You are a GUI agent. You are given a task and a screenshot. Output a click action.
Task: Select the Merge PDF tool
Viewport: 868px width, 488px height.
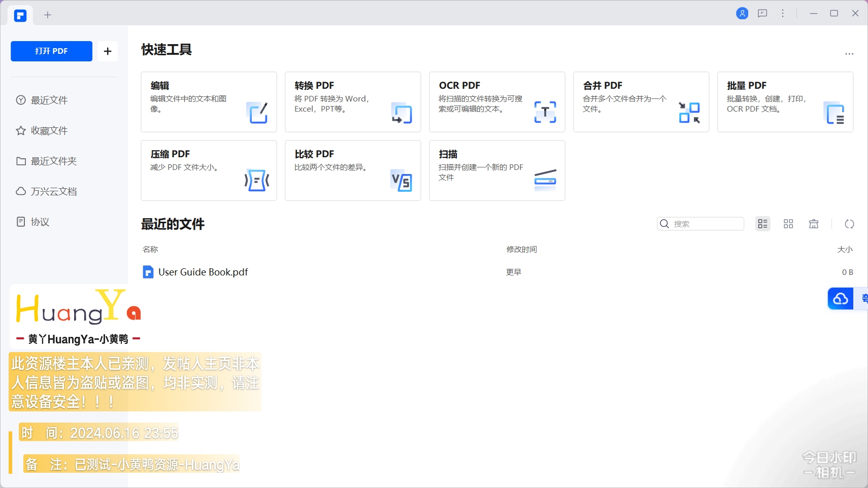tap(641, 102)
